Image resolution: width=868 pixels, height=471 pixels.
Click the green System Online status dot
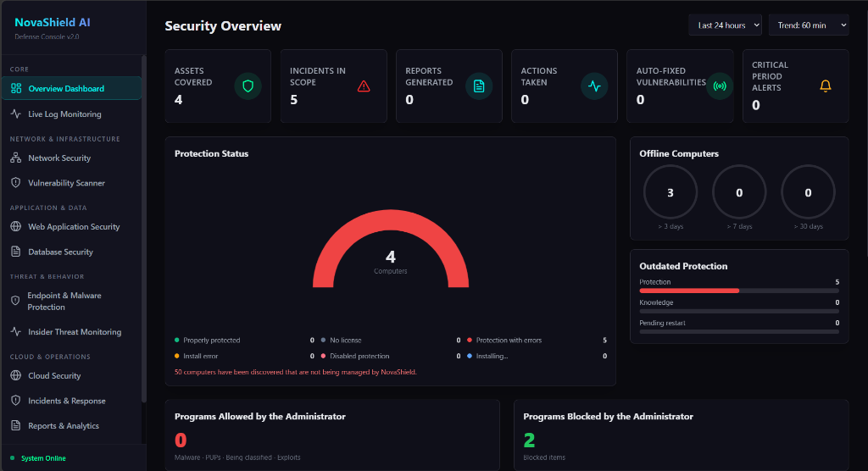coord(12,457)
